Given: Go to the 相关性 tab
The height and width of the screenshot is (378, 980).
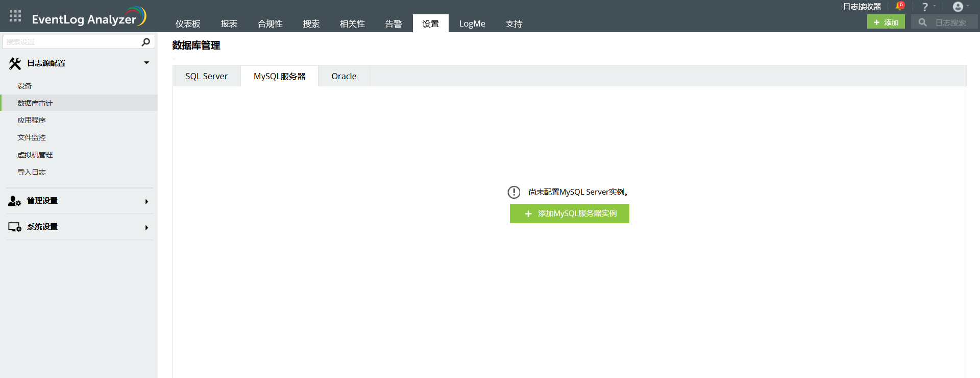Looking at the screenshot, I should 352,23.
